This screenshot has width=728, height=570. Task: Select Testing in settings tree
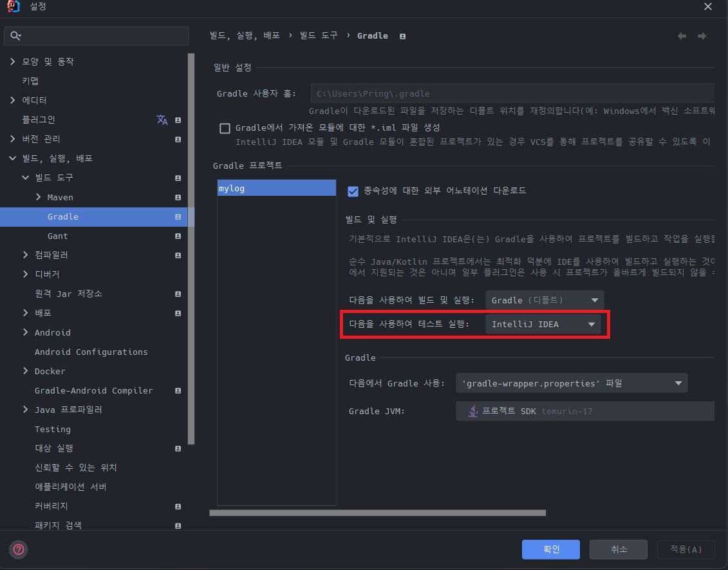pos(53,429)
